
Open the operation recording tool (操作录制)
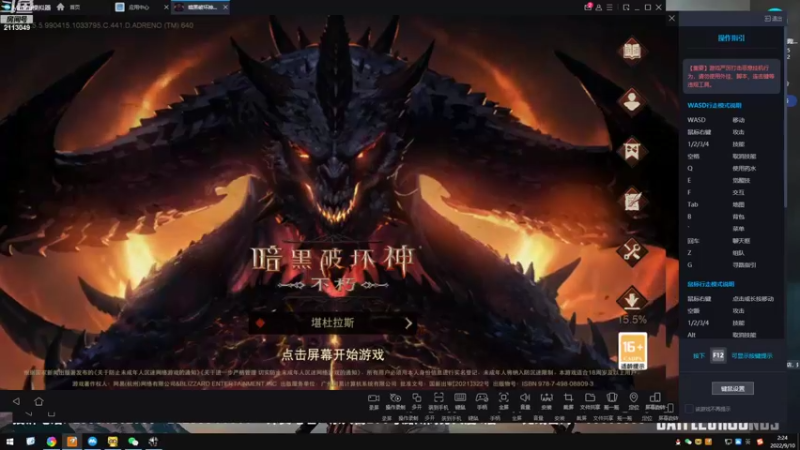[395, 401]
